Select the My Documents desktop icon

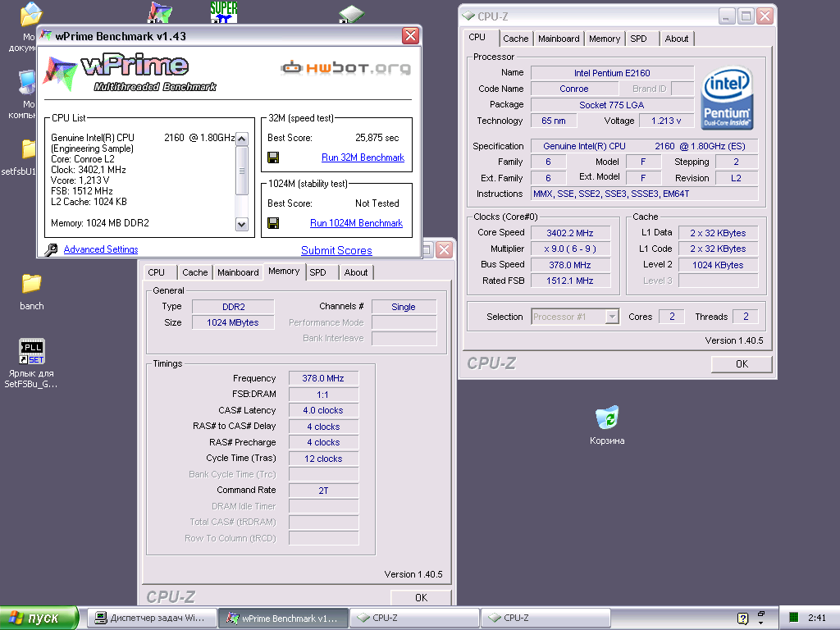pos(30,14)
